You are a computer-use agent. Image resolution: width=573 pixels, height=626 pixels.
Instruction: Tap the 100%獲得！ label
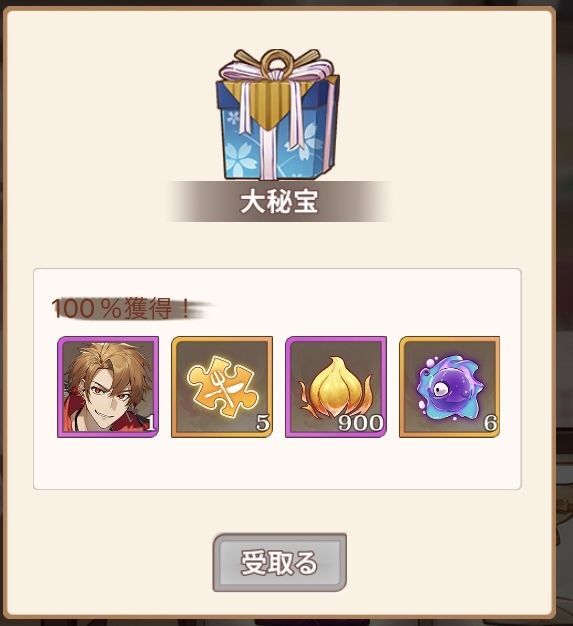(124, 309)
